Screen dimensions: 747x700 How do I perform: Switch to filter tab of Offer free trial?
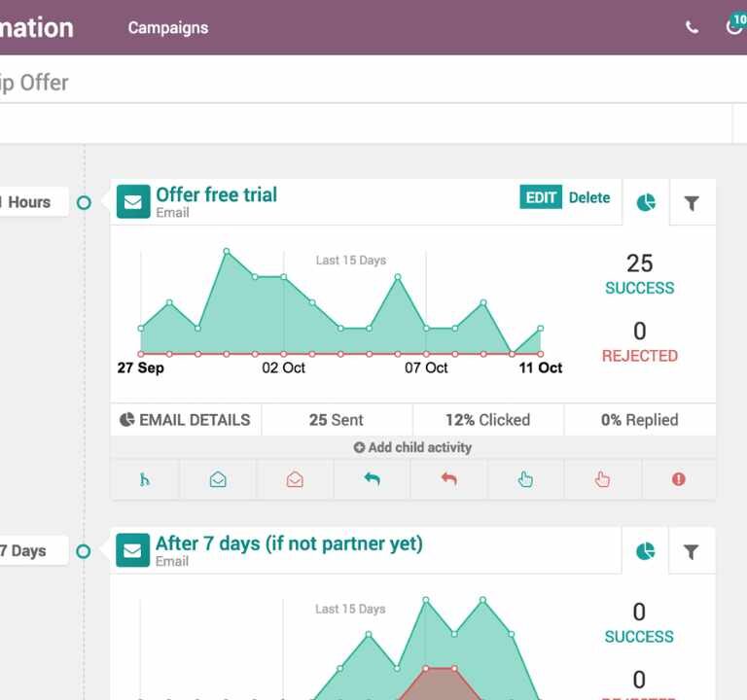click(x=692, y=202)
